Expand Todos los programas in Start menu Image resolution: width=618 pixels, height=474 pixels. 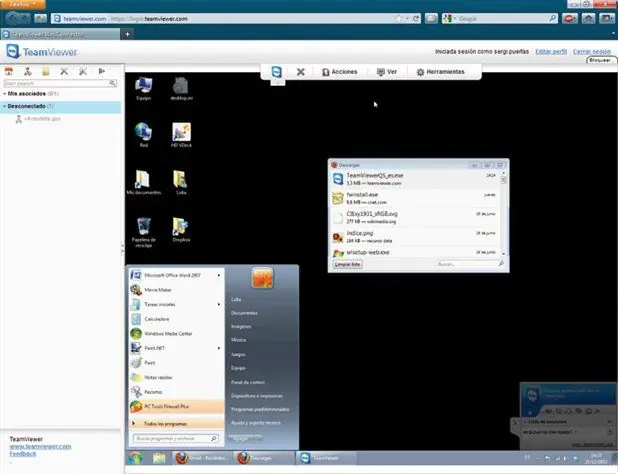click(176, 424)
